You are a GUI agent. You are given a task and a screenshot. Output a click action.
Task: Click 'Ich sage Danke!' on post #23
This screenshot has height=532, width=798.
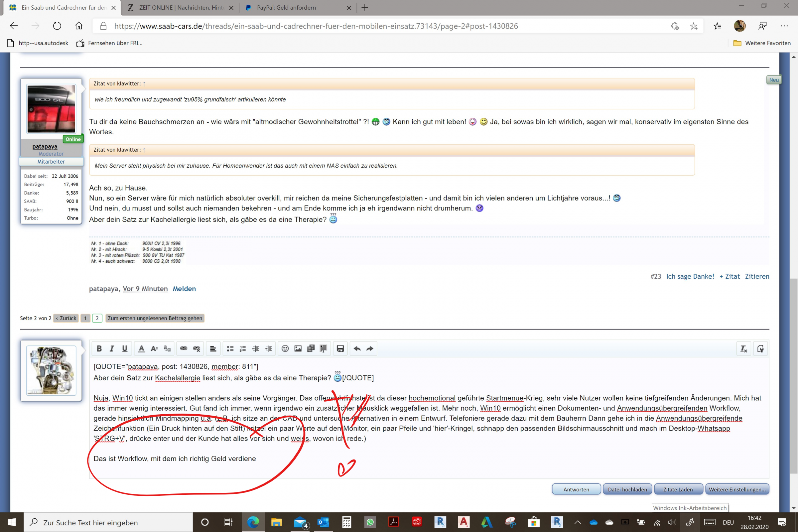point(690,277)
